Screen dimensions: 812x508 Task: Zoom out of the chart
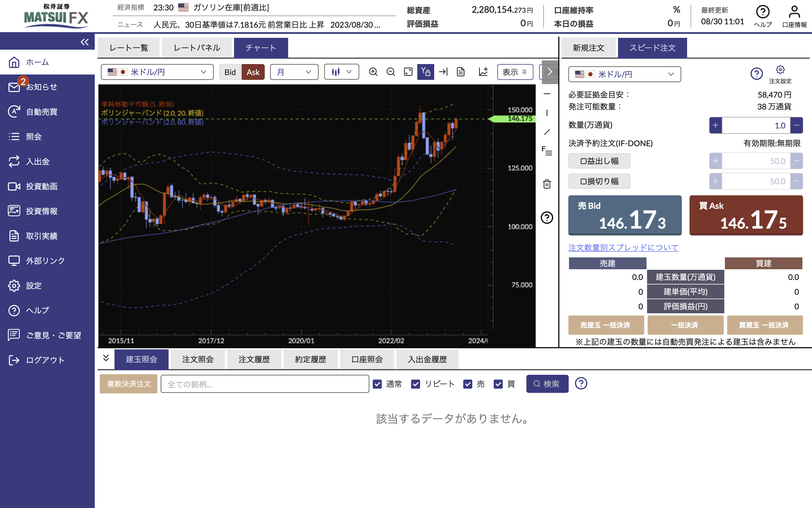point(390,72)
